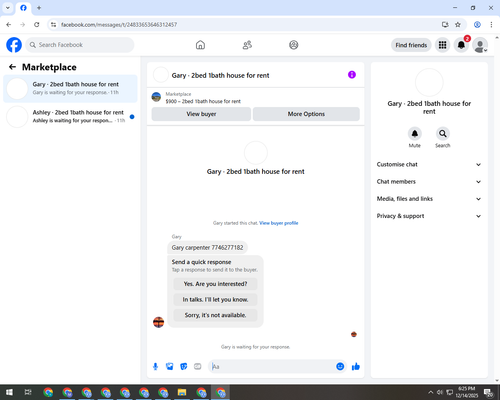Expand the Privacy & support section
Image resolution: width=500 pixels, height=400 pixels.
tap(429, 216)
